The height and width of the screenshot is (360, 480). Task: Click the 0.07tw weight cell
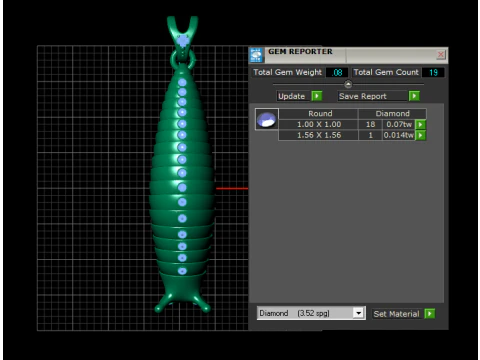(x=399, y=124)
